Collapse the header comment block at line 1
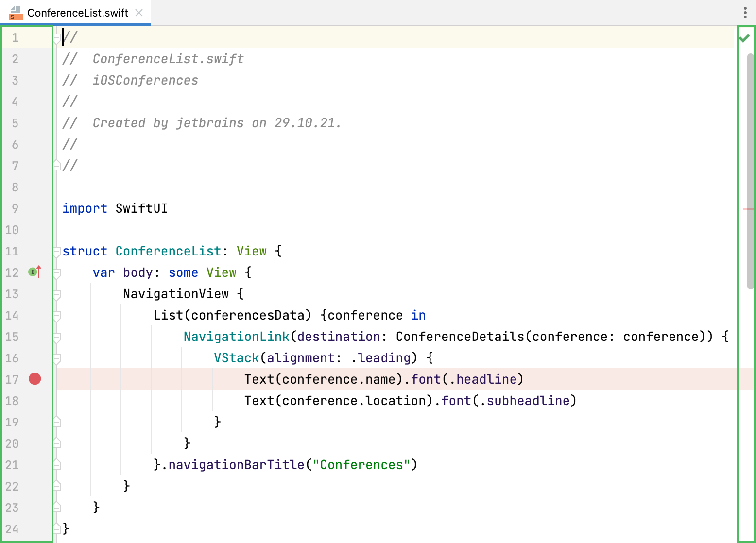 [x=57, y=38]
